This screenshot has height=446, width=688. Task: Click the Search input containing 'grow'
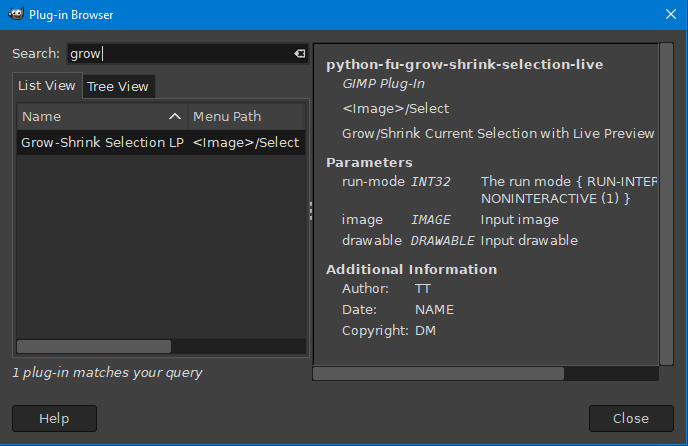tap(187, 54)
